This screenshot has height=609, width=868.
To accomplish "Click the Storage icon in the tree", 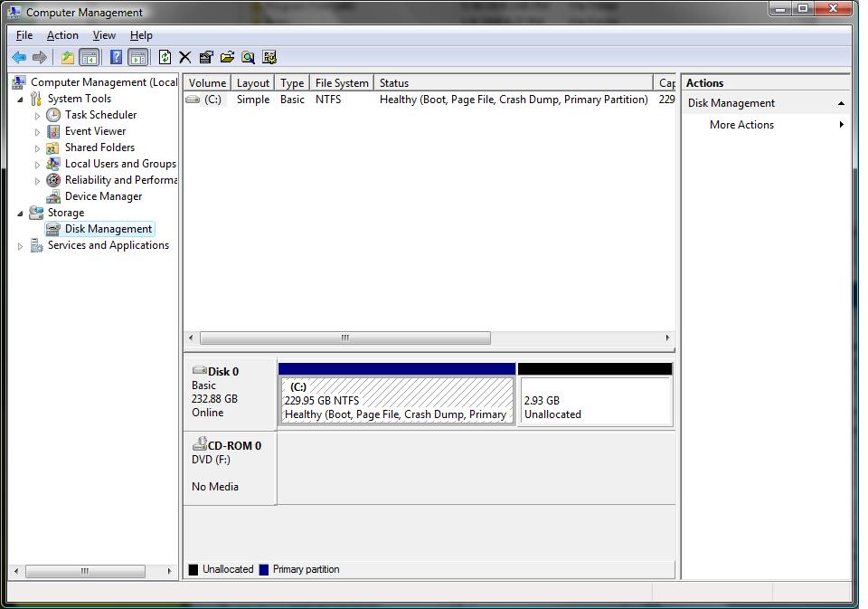I will (x=36, y=213).
